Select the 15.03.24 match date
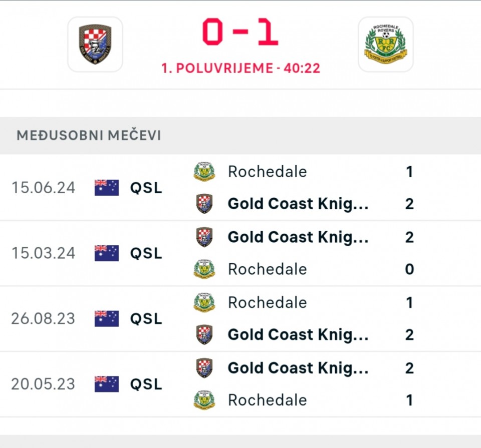The height and width of the screenshot is (448, 481). pyautogui.click(x=43, y=253)
